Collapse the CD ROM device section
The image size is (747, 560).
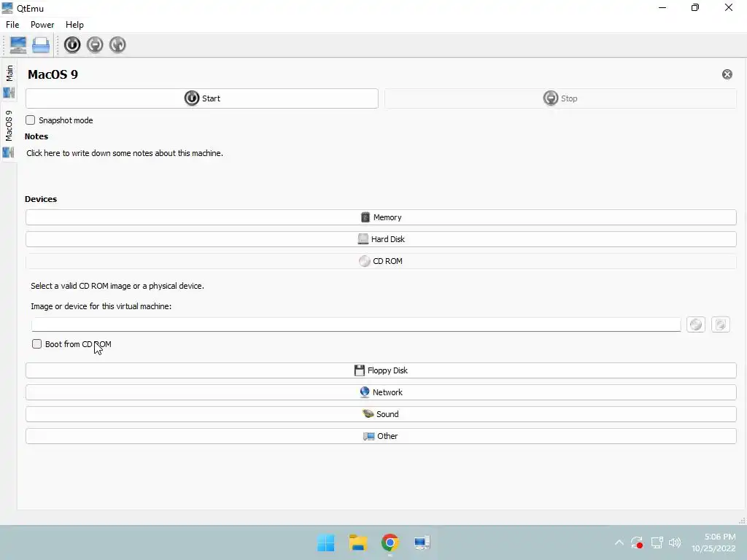click(x=381, y=261)
